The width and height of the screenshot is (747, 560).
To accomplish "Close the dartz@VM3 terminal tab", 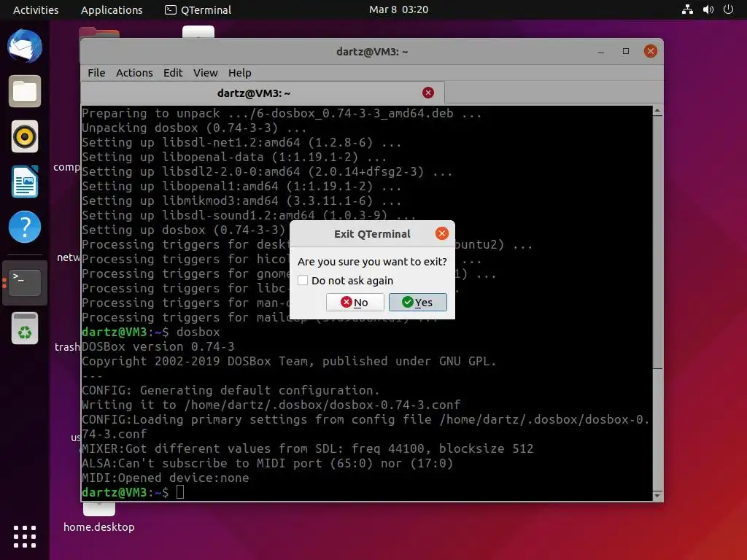I will click(428, 93).
